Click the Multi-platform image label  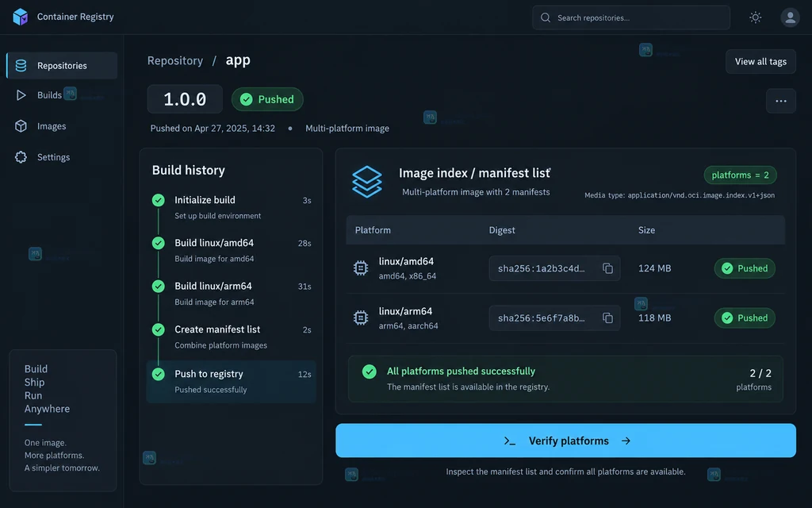pyautogui.click(x=347, y=128)
